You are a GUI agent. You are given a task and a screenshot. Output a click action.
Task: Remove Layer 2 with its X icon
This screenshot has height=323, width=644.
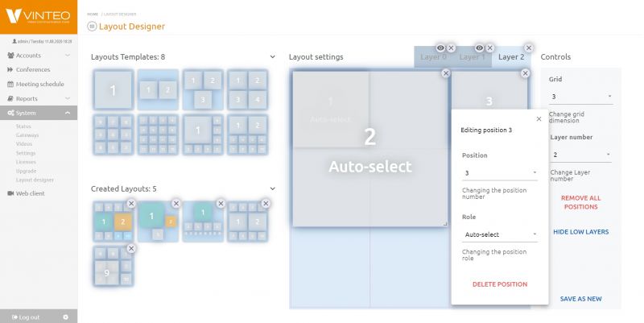pos(528,48)
